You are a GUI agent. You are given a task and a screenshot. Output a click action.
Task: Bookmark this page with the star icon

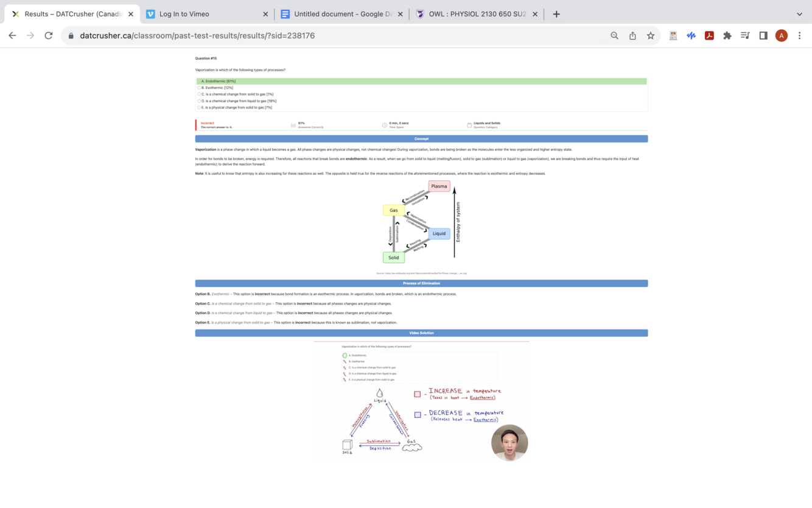coord(651,35)
